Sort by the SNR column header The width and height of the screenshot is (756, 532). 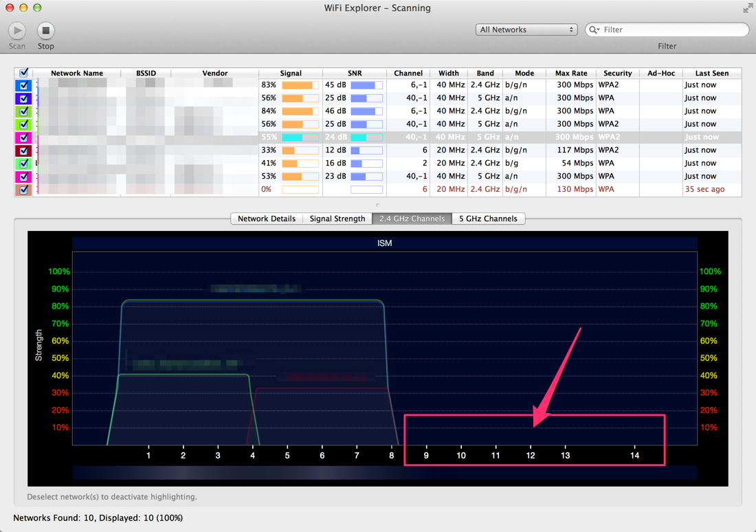tap(355, 73)
